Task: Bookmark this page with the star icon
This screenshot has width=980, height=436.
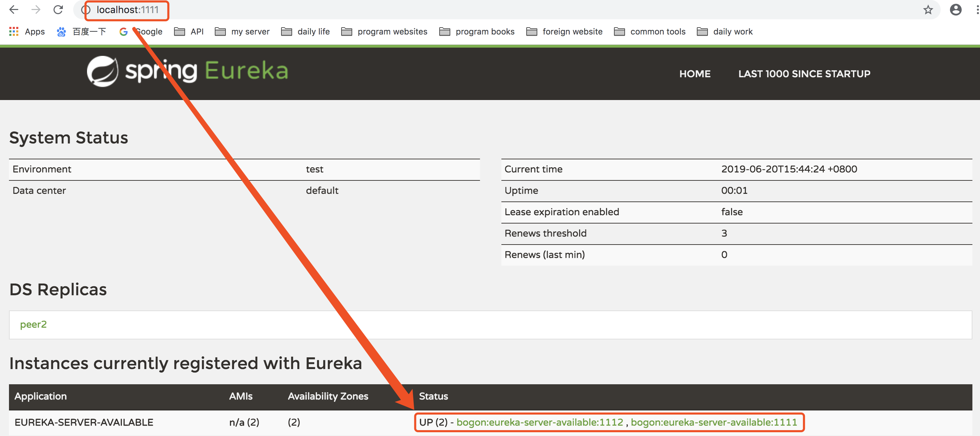Action: [928, 10]
